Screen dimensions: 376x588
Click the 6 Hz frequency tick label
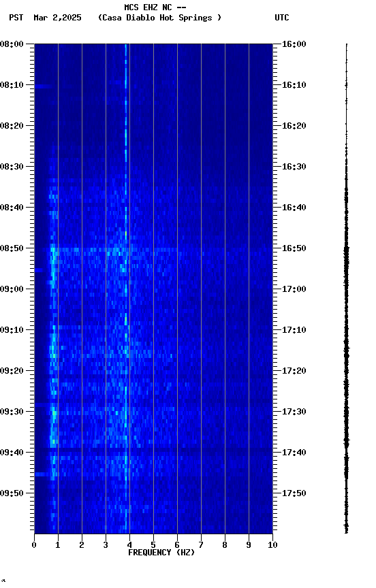point(177,545)
